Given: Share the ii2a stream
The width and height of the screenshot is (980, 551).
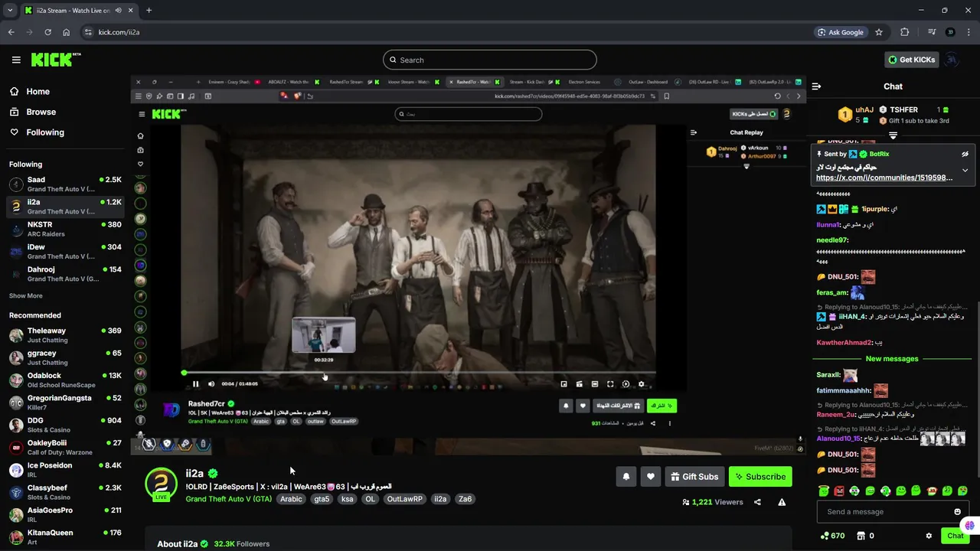Looking at the screenshot, I should pyautogui.click(x=757, y=502).
